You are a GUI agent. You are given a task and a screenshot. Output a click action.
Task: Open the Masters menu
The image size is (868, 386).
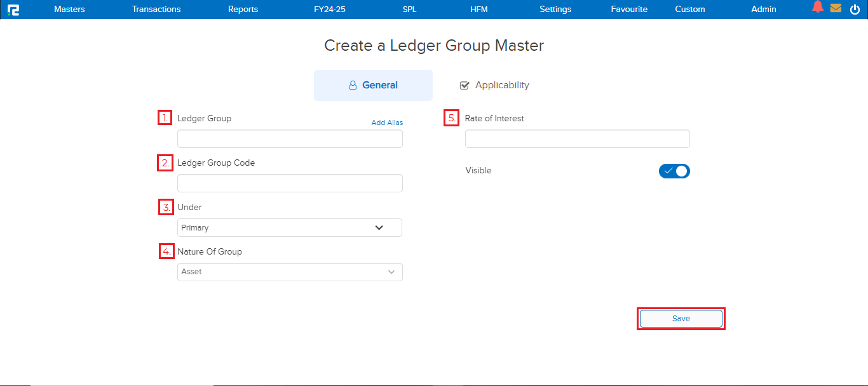click(x=69, y=9)
